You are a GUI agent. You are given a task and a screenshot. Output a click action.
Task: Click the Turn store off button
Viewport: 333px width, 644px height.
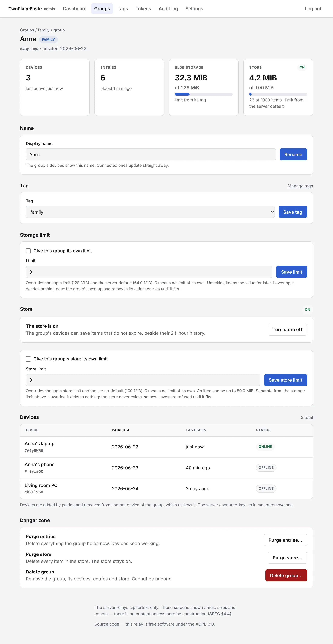coord(287,330)
